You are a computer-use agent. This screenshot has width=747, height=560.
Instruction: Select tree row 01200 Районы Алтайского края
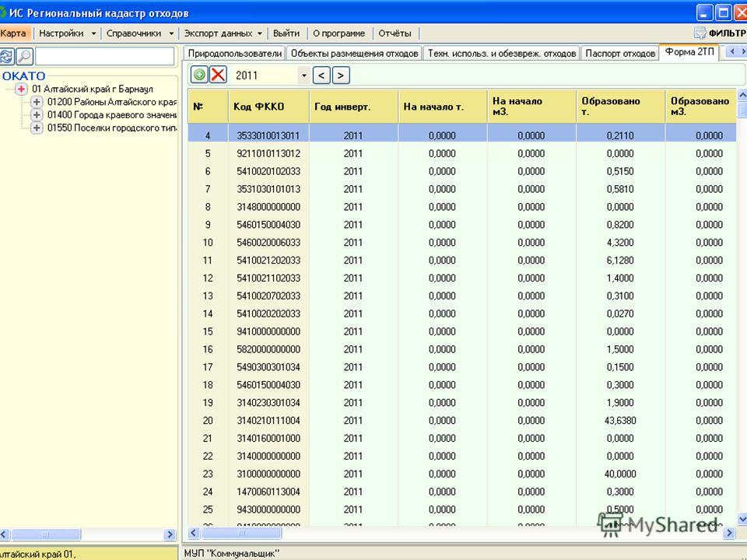click(112, 102)
